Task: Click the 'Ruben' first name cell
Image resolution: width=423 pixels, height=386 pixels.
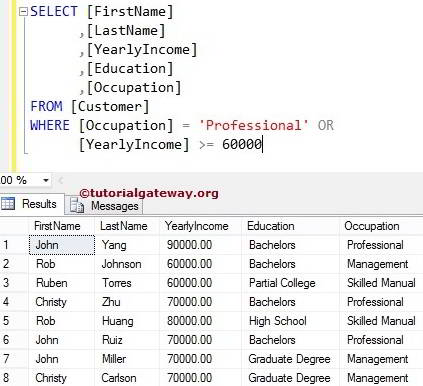Action: click(x=62, y=283)
